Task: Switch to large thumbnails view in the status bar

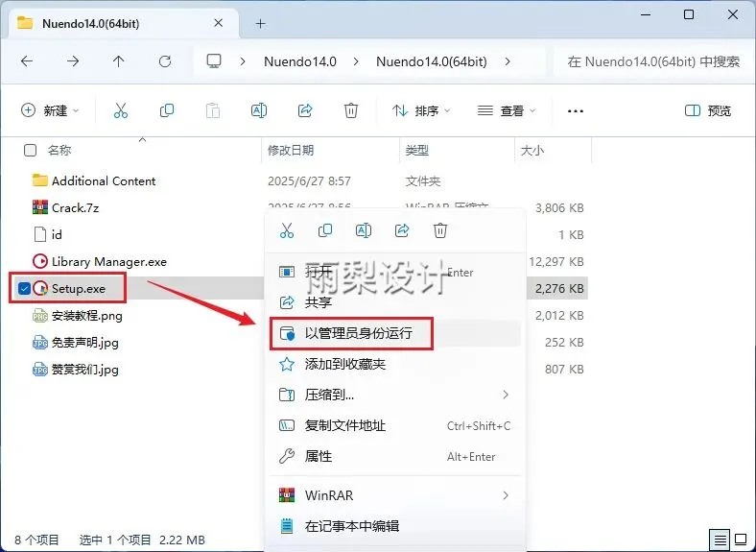Action: (x=741, y=540)
